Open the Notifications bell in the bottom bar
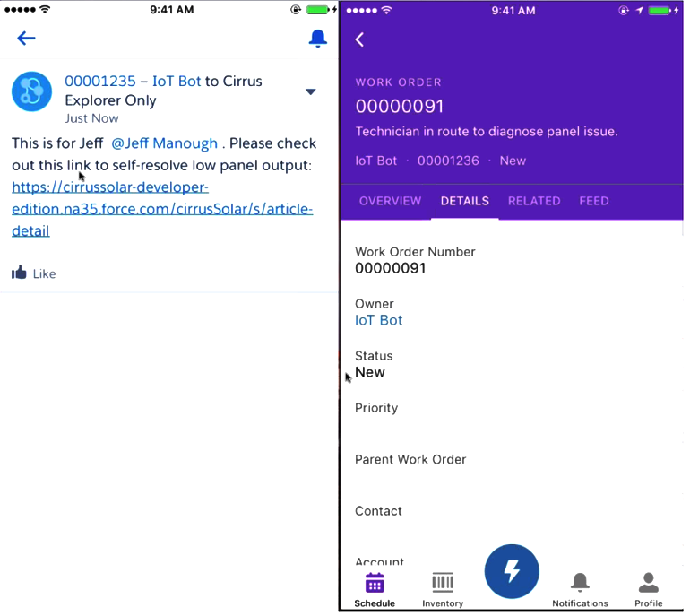 [x=580, y=582]
